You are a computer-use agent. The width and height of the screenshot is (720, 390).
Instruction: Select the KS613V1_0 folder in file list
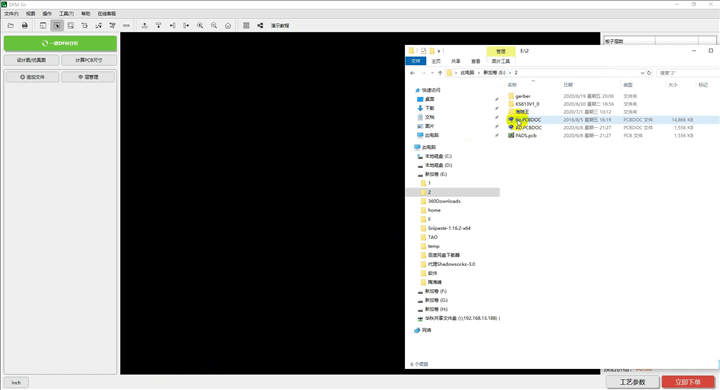[x=527, y=104]
